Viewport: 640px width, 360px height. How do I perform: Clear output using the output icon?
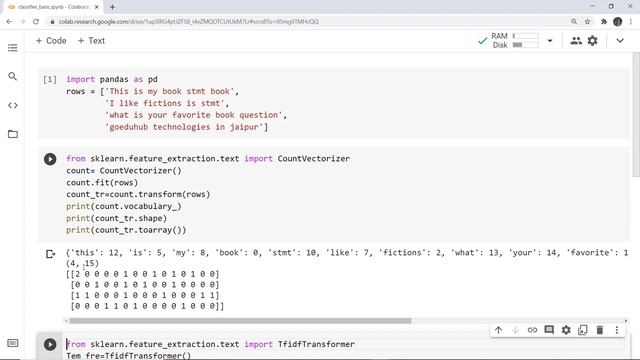(x=50, y=254)
